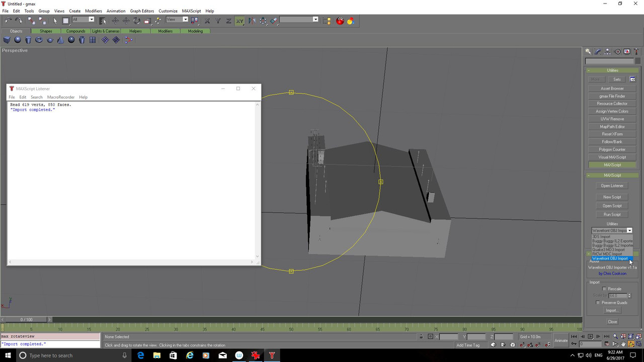644x362 pixels.
Task: Collapse the MAXScript rollout header
Action: [612, 175]
